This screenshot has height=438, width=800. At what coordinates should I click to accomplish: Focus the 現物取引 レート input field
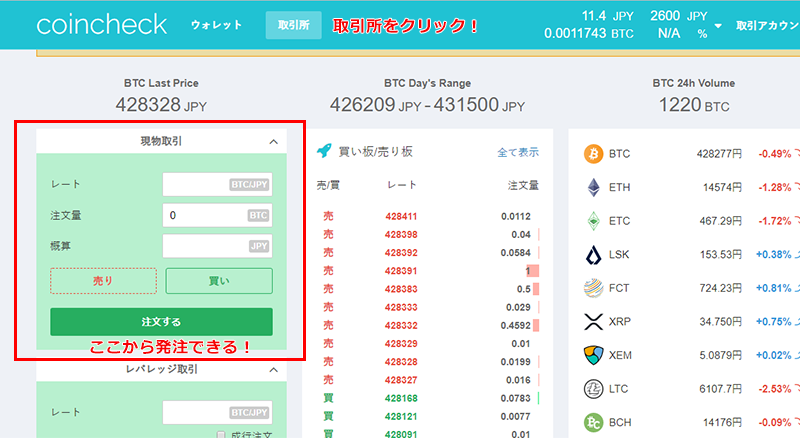217,184
